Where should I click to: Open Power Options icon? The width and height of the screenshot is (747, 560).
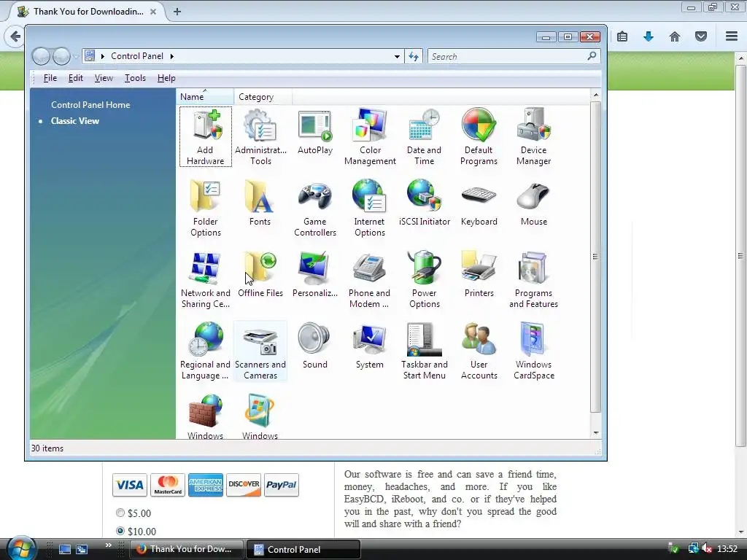coord(424,279)
